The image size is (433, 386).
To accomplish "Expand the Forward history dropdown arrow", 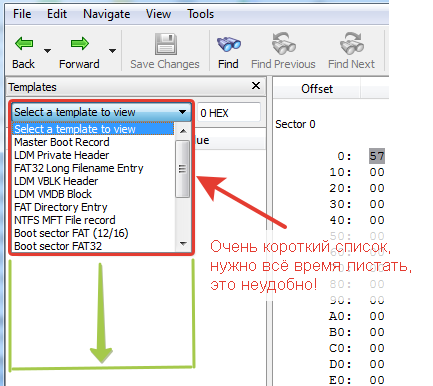I will (x=112, y=51).
